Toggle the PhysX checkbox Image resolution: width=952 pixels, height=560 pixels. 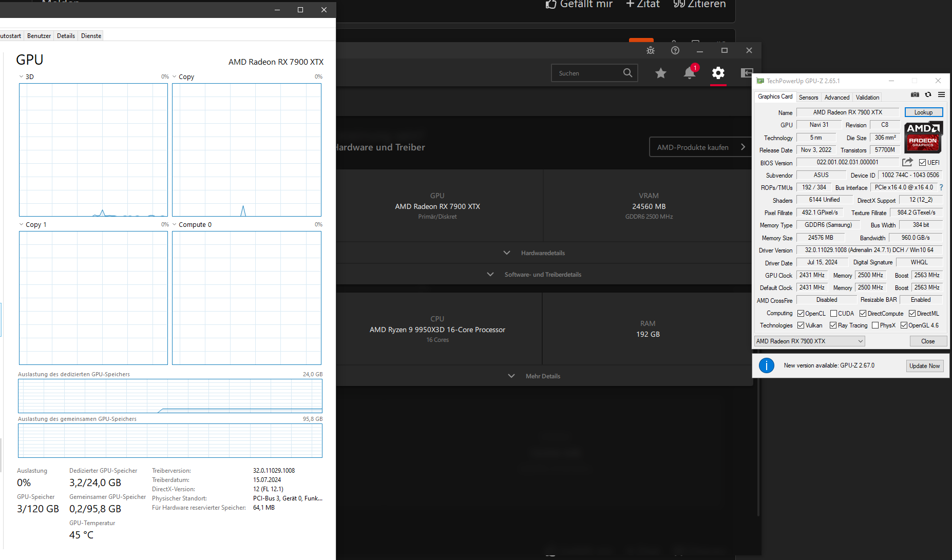pos(875,325)
